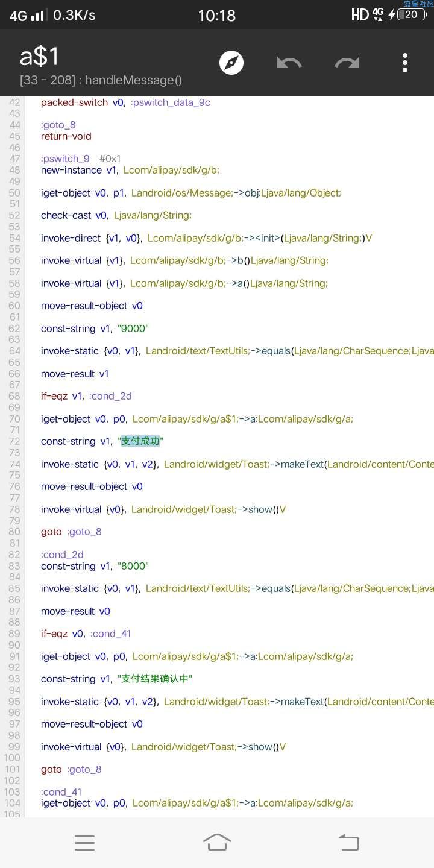
Task: Tap the check-cast instruction on line 52
Action: coord(116,215)
